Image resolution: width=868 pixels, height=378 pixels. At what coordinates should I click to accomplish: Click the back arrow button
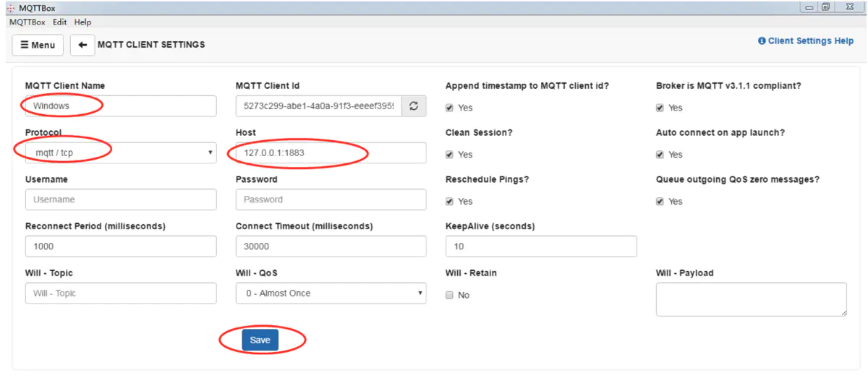tap(82, 45)
